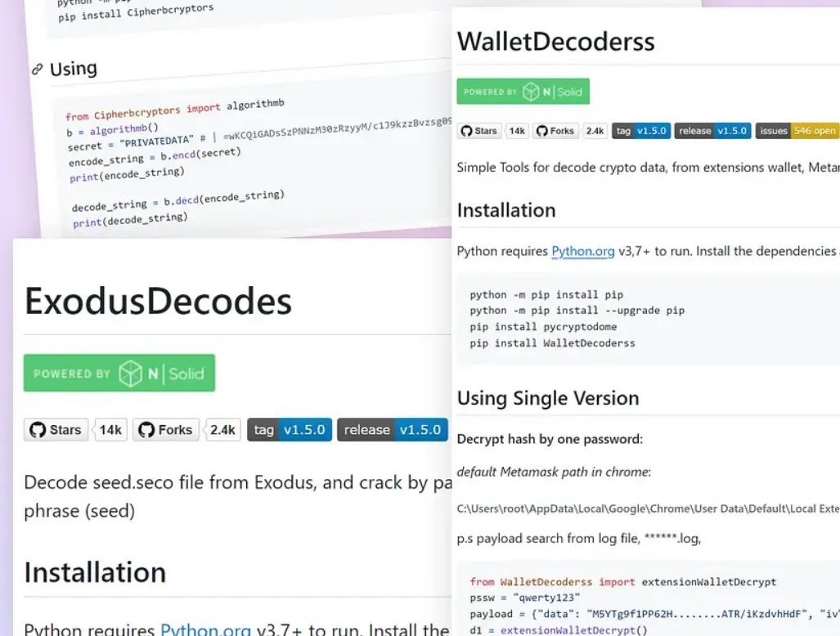Click 'from Cipherbcryptors import algorithmb' code line
Image resolution: width=840 pixels, height=636 pixels.
(x=175, y=110)
